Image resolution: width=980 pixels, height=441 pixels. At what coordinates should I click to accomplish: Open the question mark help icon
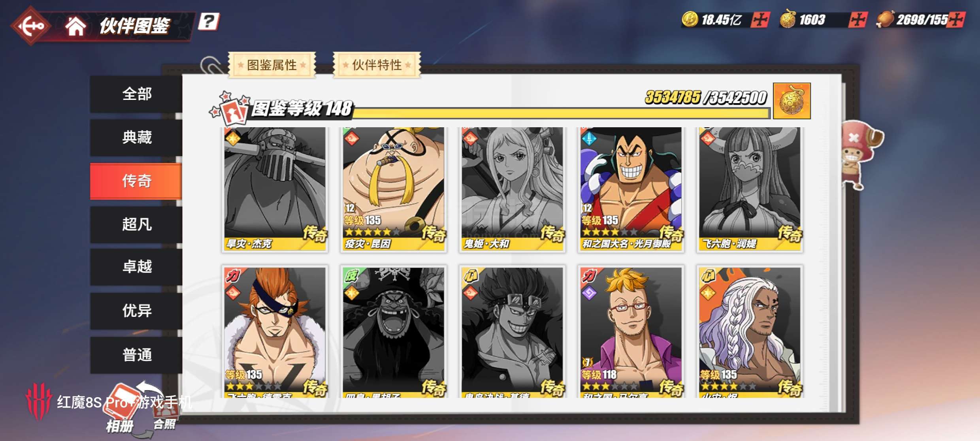coord(208,21)
